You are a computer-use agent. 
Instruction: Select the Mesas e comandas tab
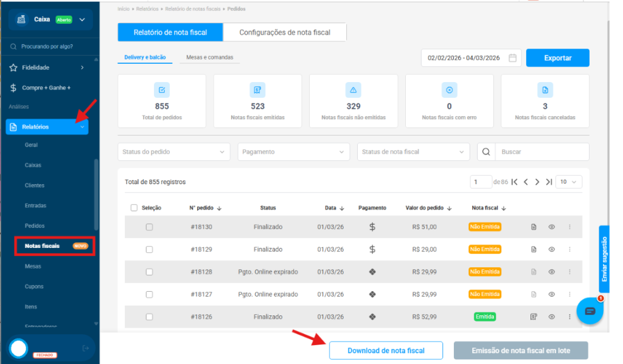209,58
